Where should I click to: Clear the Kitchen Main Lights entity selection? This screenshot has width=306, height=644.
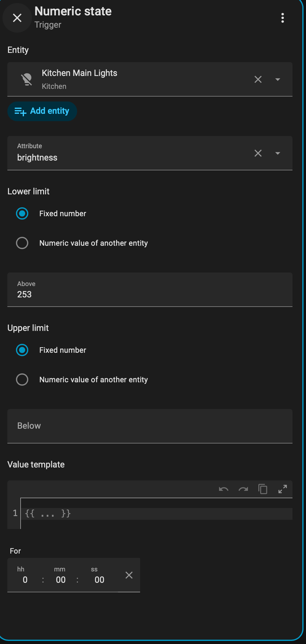click(x=257, y=79)
